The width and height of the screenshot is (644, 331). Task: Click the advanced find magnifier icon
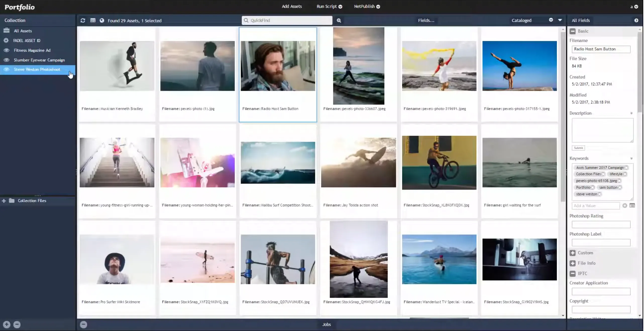pyautogui.click(x=339, y=20)
